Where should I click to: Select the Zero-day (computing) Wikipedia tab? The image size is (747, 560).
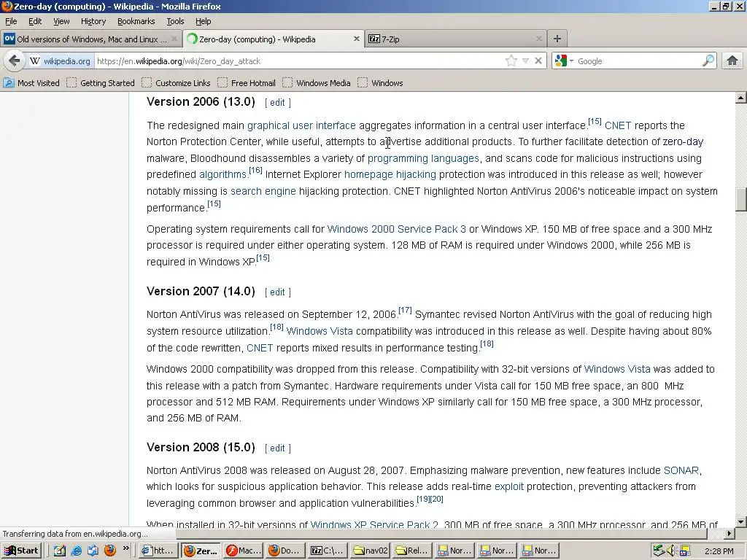coord(274,39)
